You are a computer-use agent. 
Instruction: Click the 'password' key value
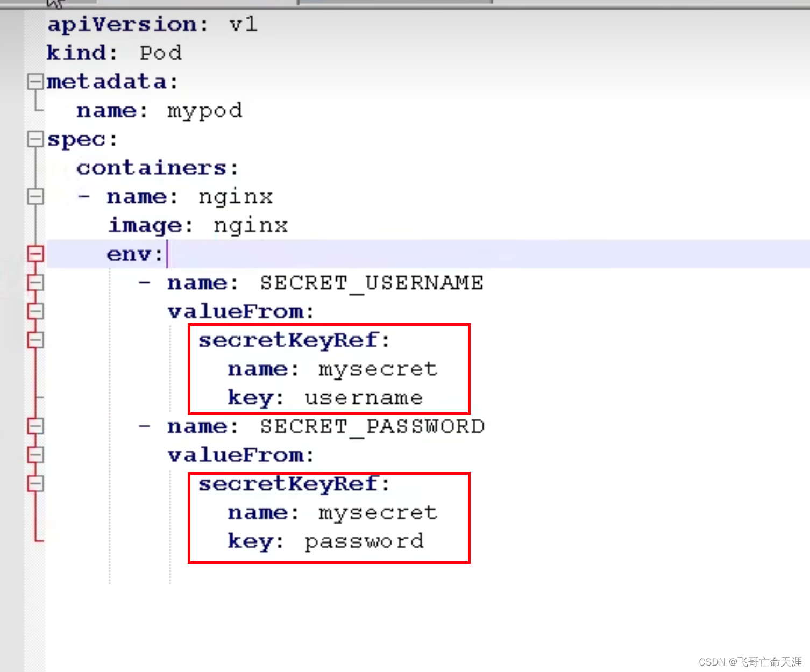(364, 542)
